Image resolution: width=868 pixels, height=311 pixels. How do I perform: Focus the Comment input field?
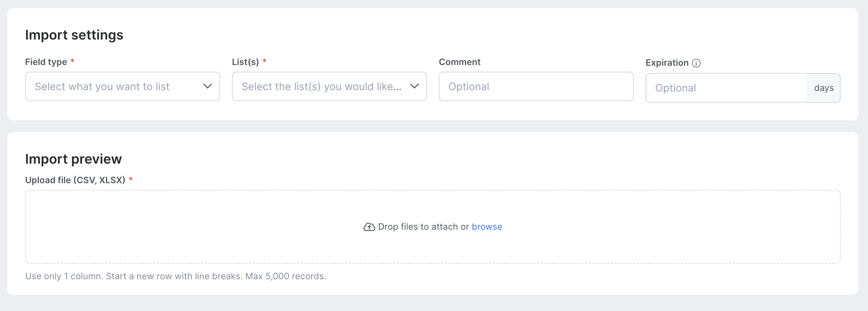tap(536, 86)
